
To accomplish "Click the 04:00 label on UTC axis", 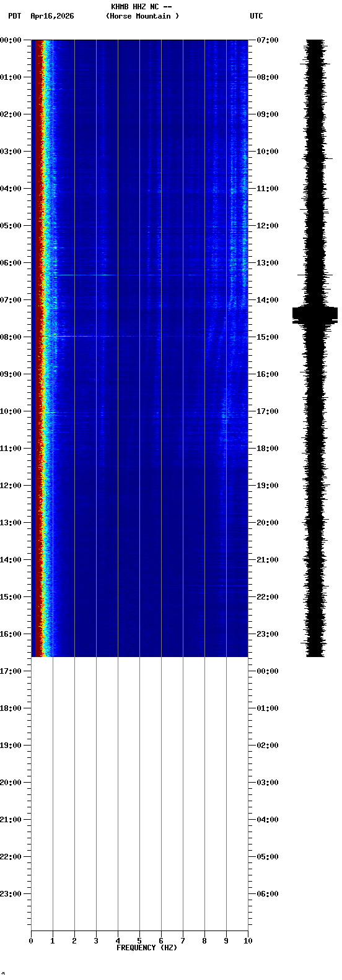I will 268,820.
